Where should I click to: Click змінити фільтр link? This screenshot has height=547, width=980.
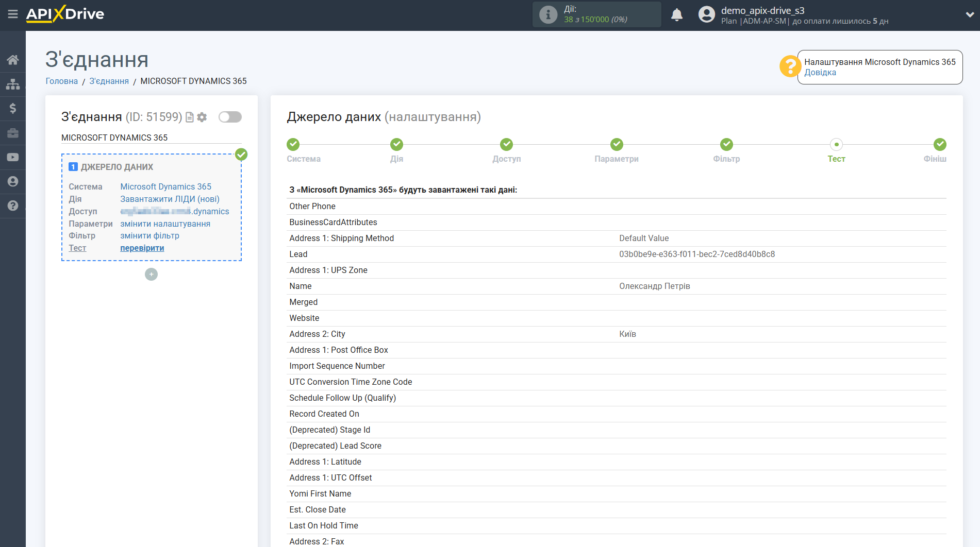click(150, 236)
